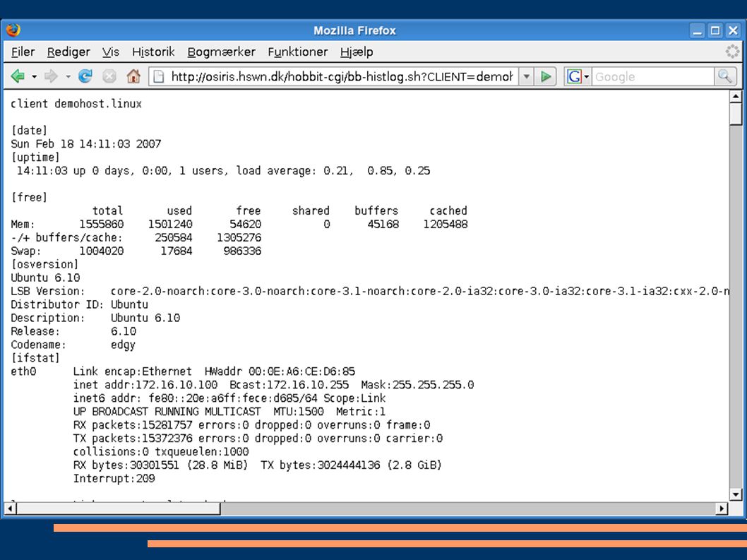Click 'RX packets:15281757' text

133,424
